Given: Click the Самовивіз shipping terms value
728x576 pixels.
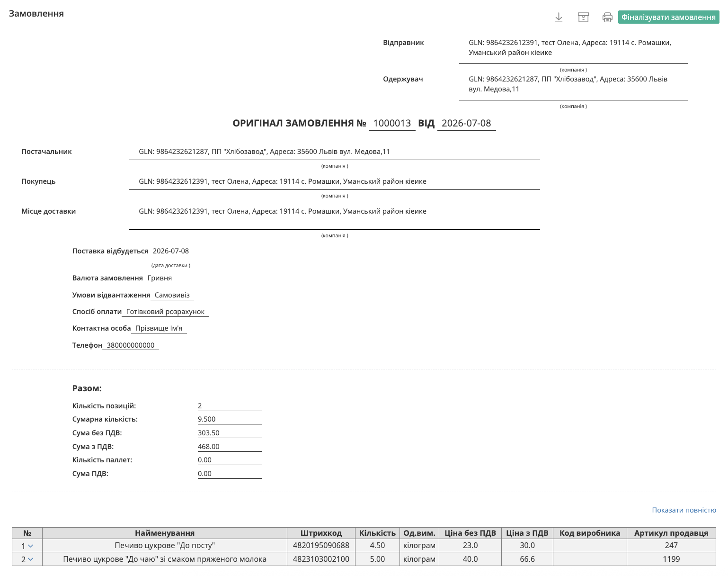Looking at the screenshot, I should pos(172,295).
